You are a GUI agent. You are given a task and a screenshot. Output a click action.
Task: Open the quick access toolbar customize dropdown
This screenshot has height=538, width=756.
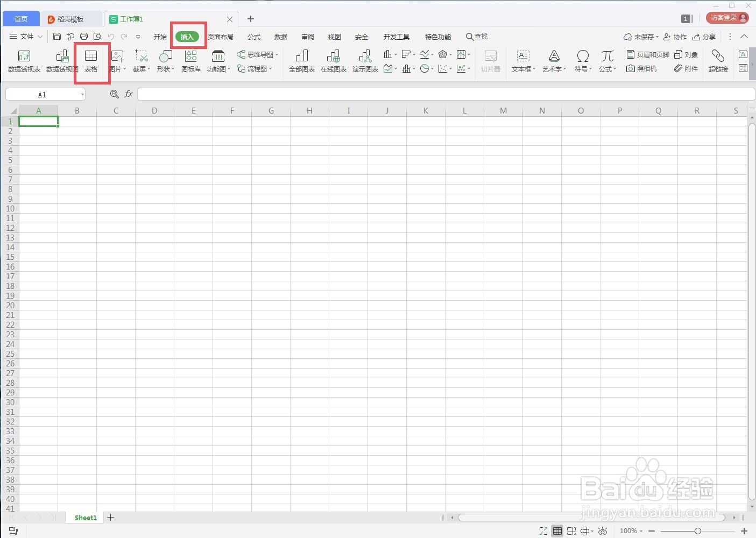point(138,37)
